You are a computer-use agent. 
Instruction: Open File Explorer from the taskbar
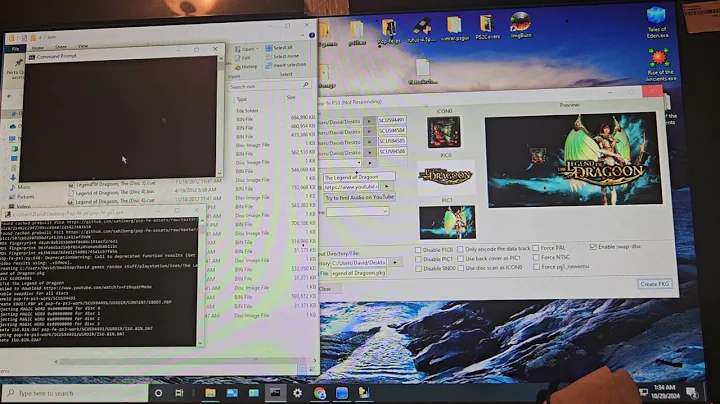(x=210, y=393)
